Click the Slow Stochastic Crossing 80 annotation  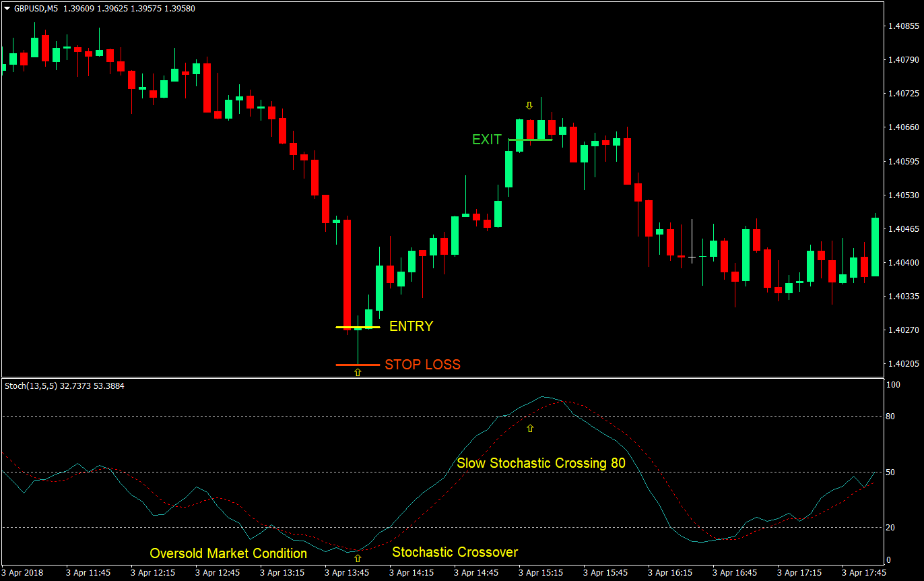(540, 463)
